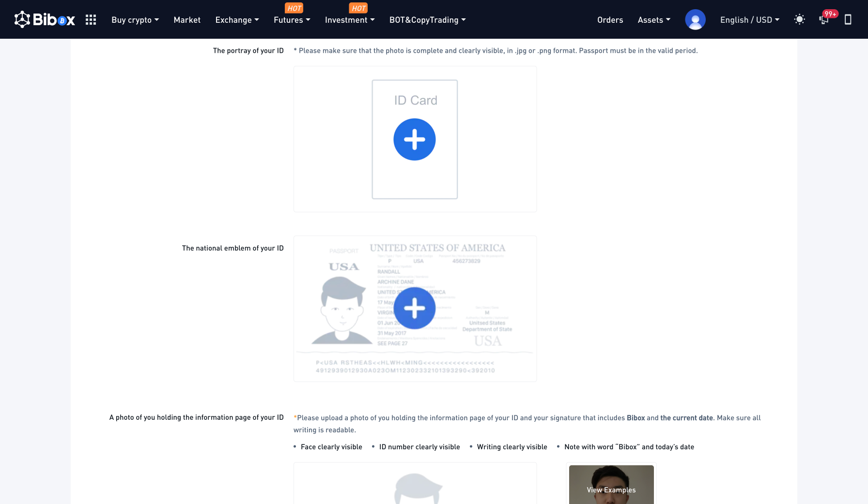Toggle the light/dark theme sun icon

point(799,20)
